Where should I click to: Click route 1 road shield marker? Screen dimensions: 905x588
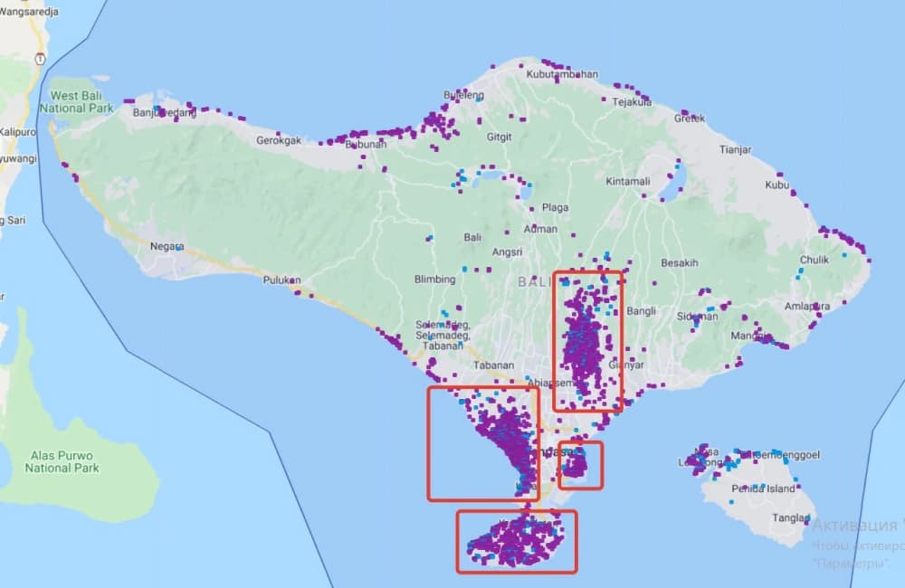click(x=40, y=59)
